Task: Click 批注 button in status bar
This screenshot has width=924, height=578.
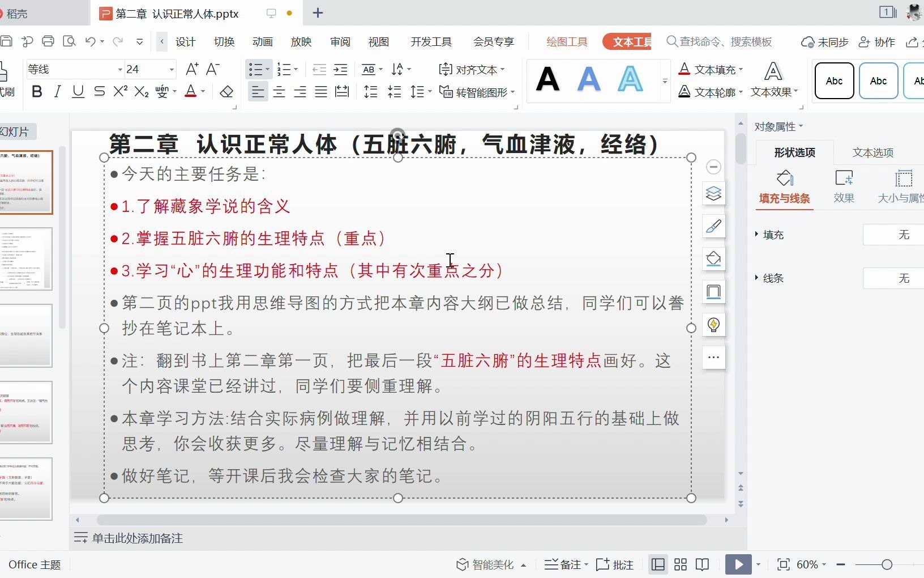Action: tap(615, 564)
